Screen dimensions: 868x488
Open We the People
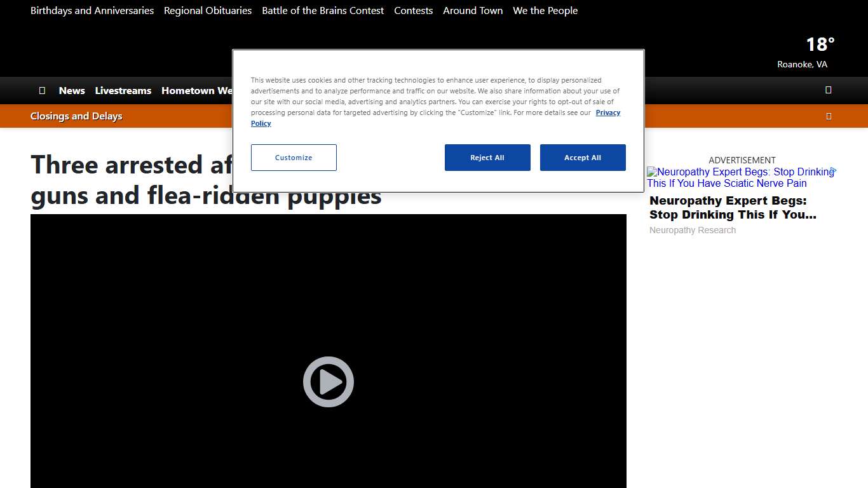[545, 11]
